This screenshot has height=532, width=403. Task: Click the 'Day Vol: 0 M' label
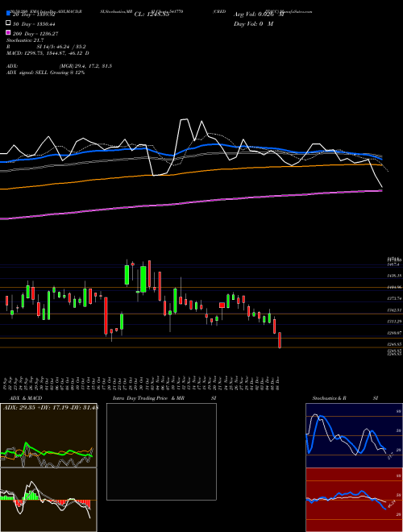pyautogui.click(x=253, y=23)
